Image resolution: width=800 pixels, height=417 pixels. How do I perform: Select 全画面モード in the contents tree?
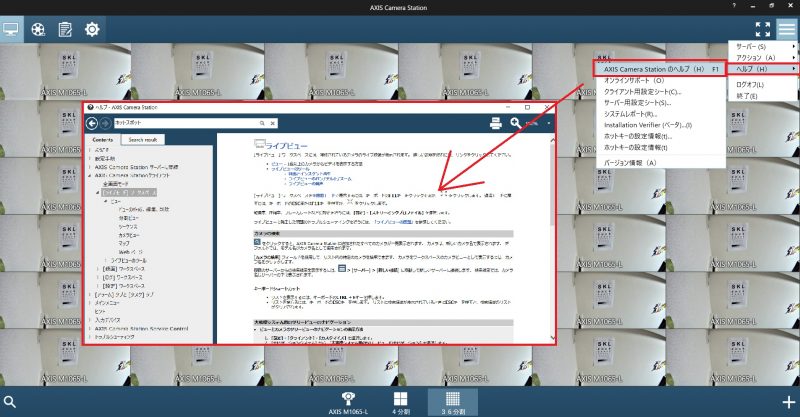(x=115, y=184)
